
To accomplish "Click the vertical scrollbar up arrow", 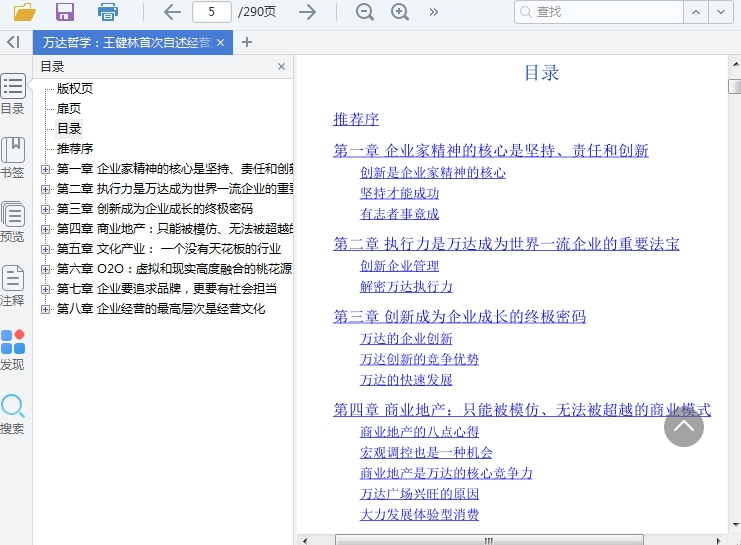I will (x=735, y=64).
